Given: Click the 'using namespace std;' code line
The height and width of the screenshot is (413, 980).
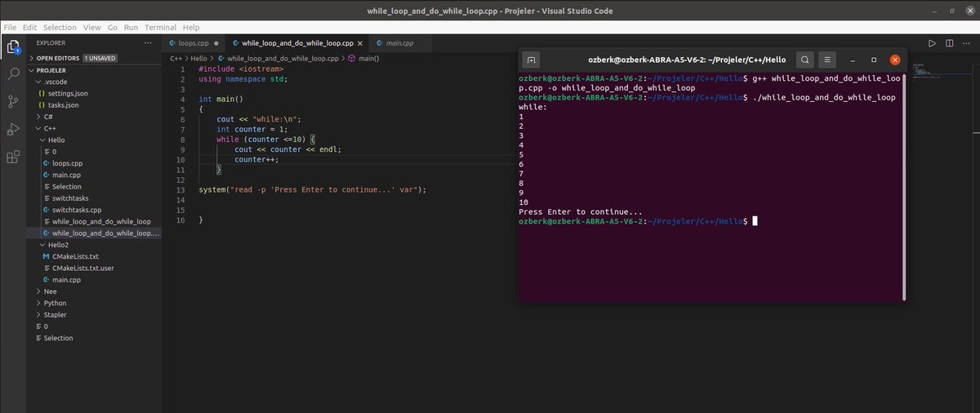Looking at the screenshot, I should click(x=243, y=79).
